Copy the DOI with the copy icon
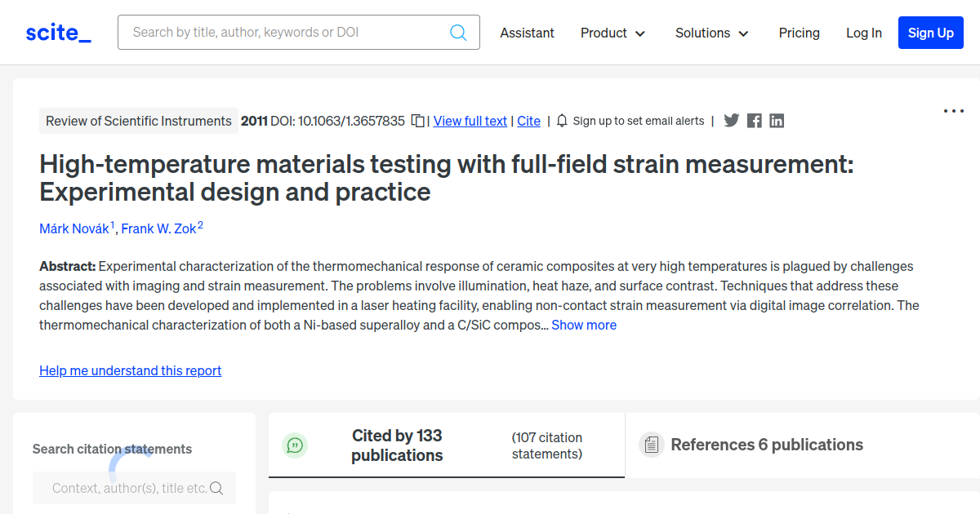 (x=418, y=121)
